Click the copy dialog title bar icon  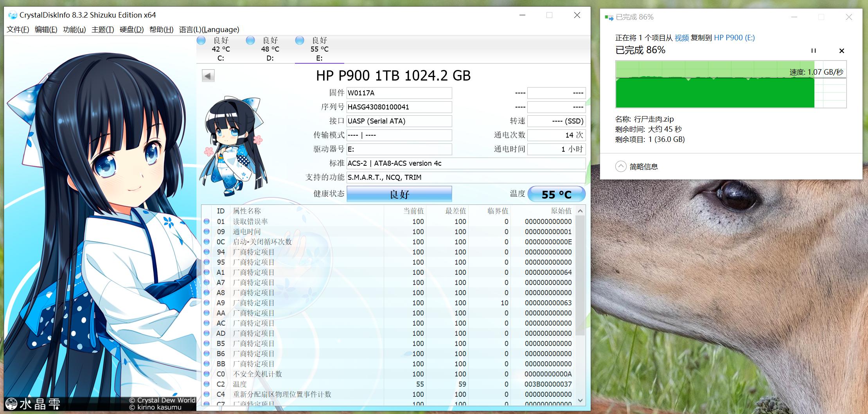point(609,17)
